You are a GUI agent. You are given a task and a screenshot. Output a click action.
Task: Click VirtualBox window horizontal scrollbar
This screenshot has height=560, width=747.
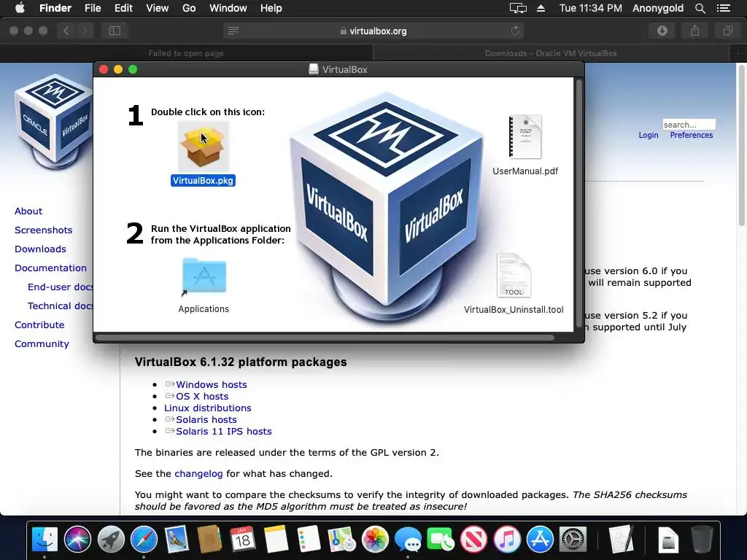click(x=325, y=338)
